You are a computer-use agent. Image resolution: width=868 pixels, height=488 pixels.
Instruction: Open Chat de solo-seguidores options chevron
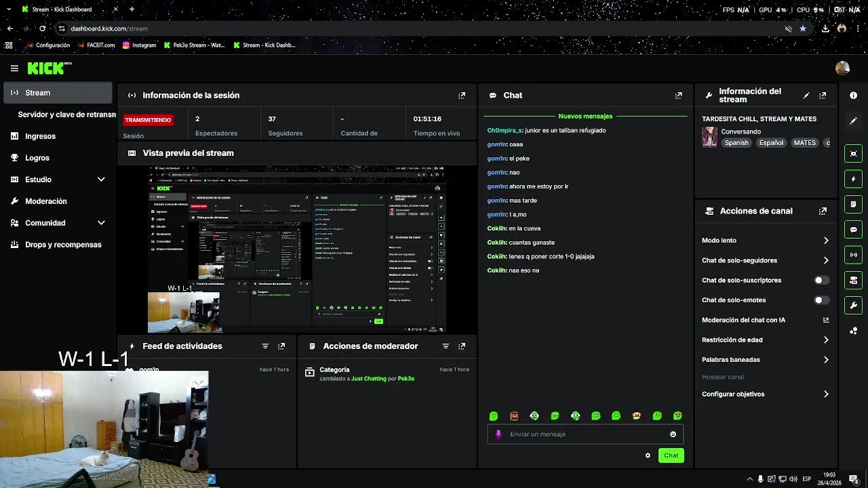coord(826,260)
